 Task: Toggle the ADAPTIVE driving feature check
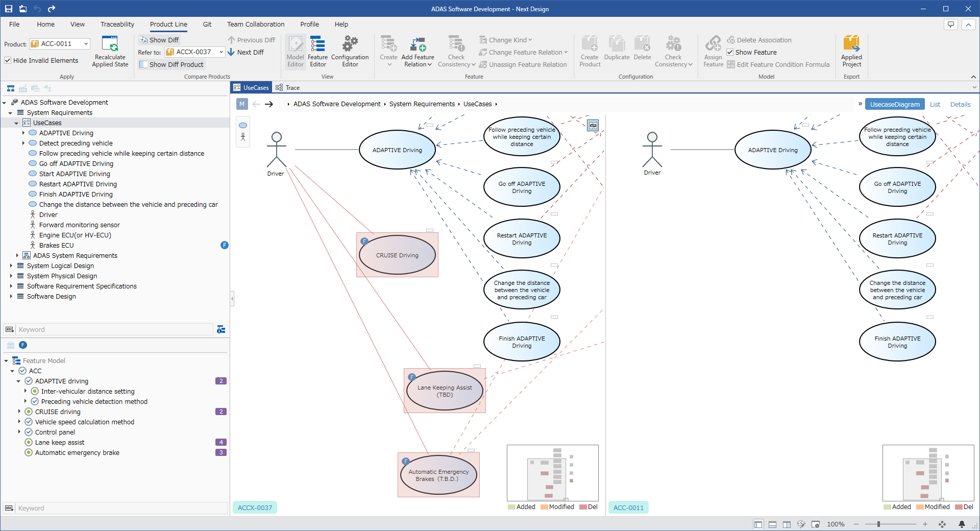[29, 381]
